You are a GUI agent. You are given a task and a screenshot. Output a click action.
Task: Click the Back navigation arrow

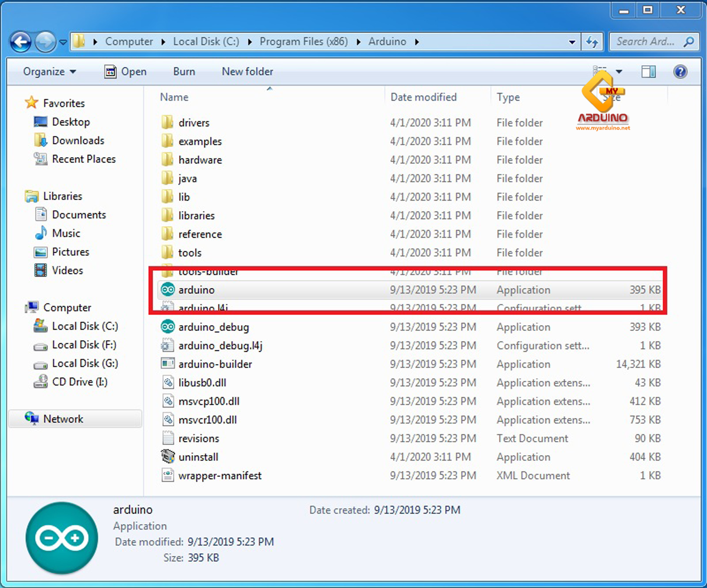coord(21,42)
